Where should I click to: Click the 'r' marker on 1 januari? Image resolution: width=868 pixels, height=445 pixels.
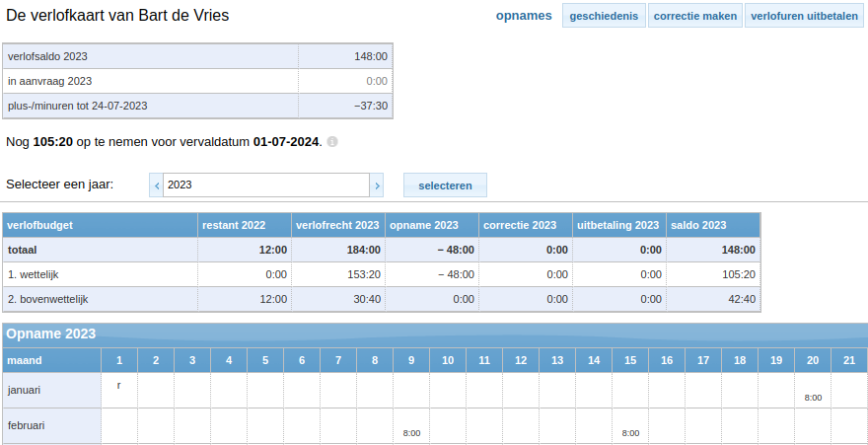[119, 386]
